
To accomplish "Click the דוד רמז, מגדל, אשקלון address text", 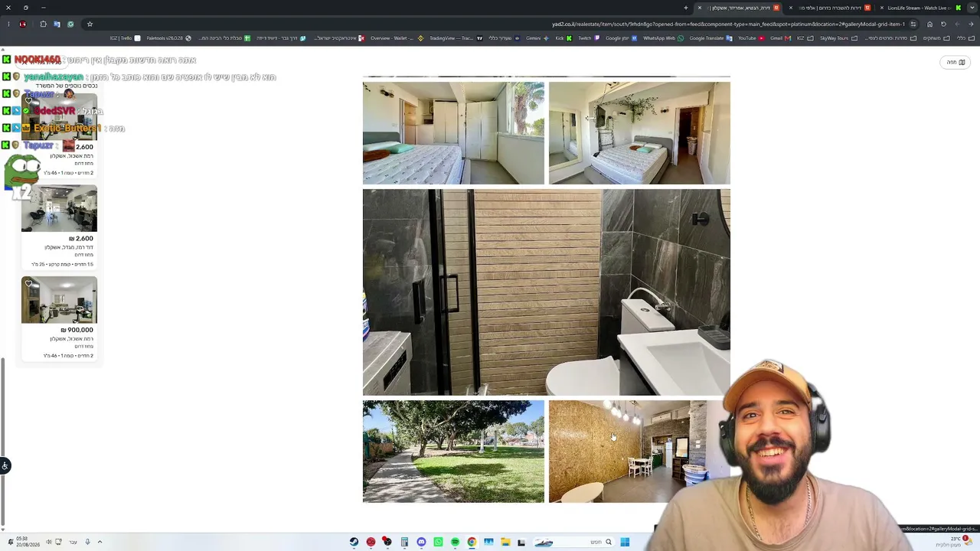I will click(69, 247).
